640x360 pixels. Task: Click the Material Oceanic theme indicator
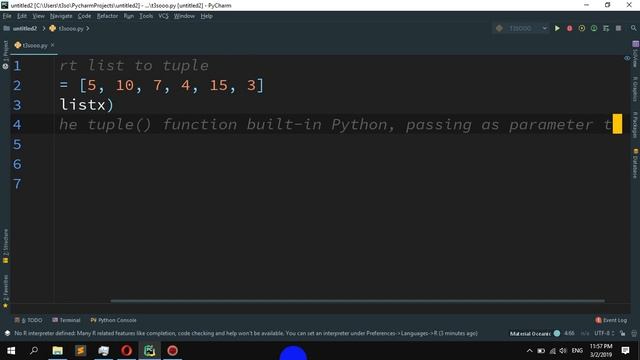[530, 333]
